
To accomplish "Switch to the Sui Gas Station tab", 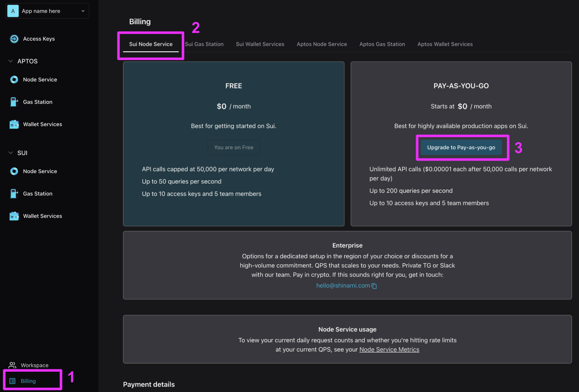I will click(204, 44).
